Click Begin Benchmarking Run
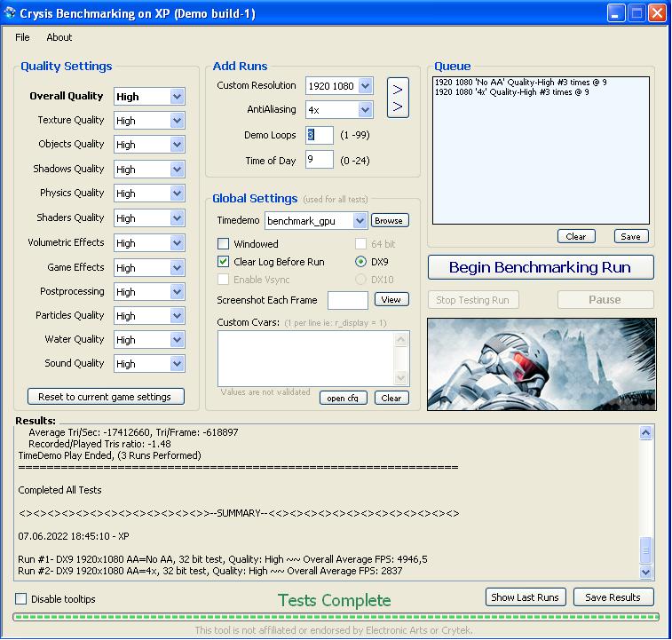This screenshot has width=672, height=640. [541, 267]
